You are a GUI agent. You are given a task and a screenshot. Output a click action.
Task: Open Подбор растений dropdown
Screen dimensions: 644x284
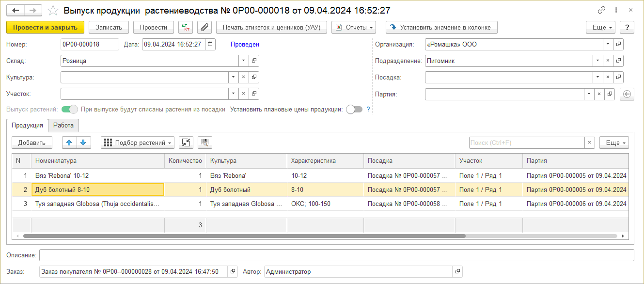pyautogui.click(x=138, y=142)
